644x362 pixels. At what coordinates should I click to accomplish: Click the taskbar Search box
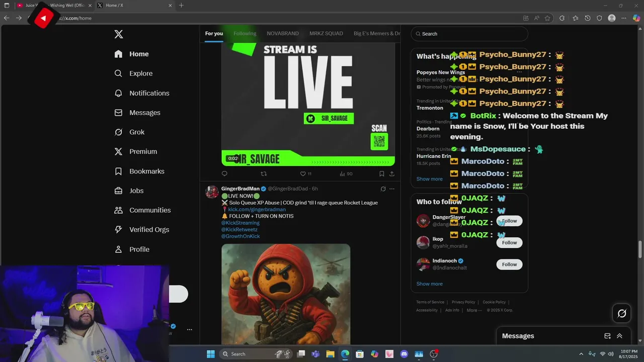pos(257,354)
